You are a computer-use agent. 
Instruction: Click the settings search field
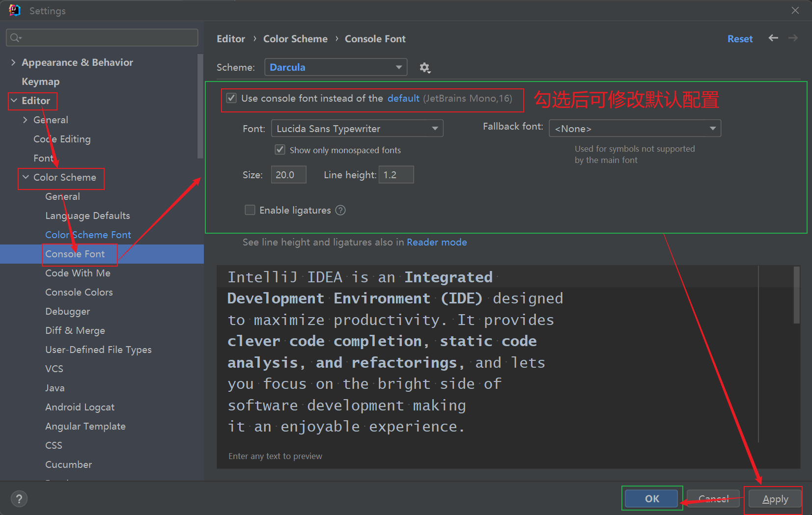[102, 38]
